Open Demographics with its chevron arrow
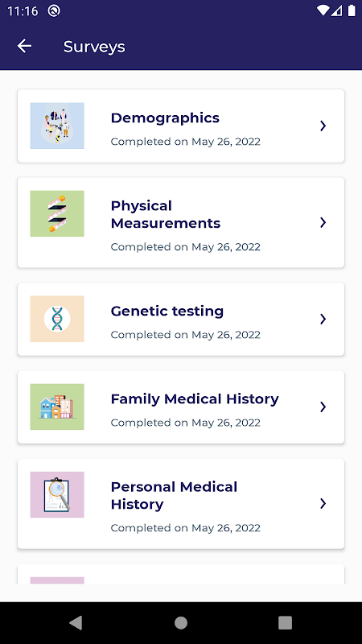 click(x=323, y=126)
